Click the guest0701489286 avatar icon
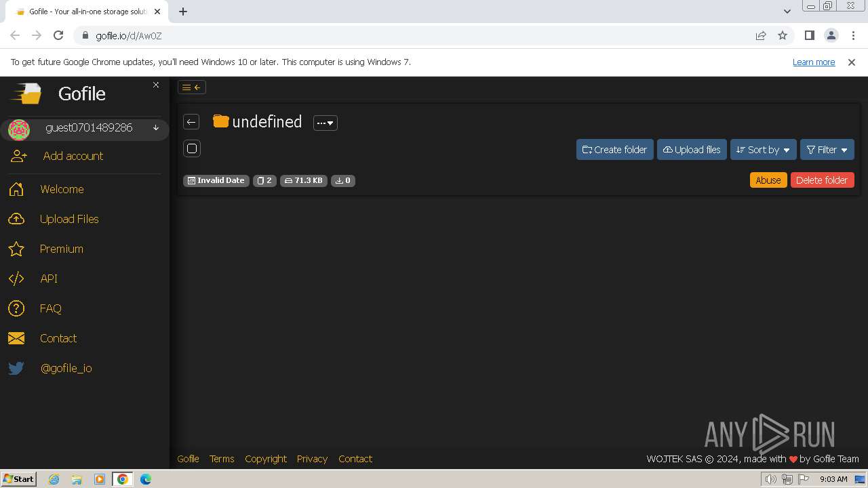This screenshot has height=488, width=868. point(19,129)
